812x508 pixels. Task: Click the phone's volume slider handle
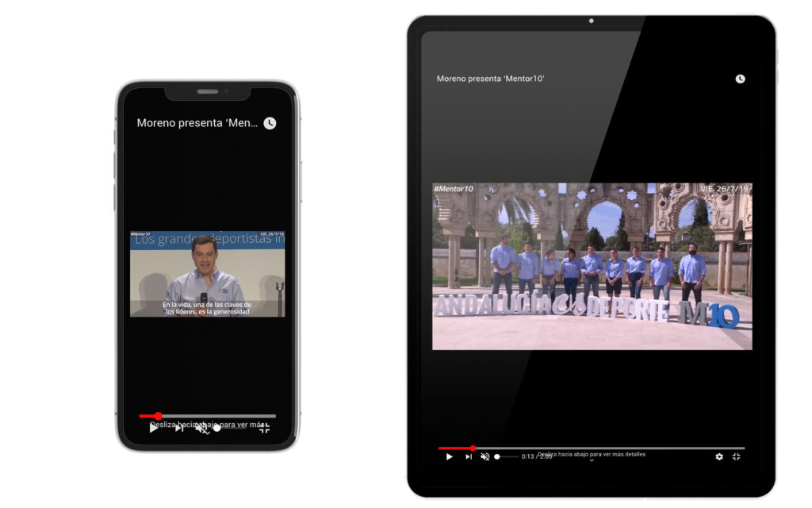tap(216, 428)
